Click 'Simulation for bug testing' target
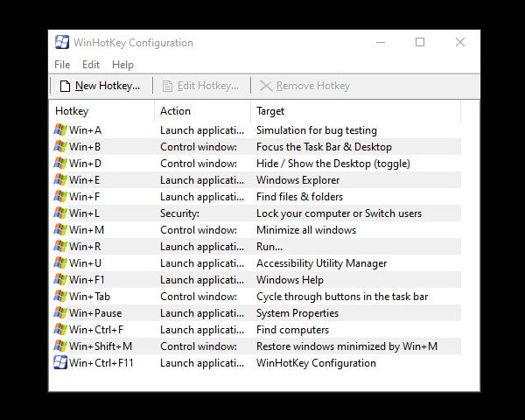Image resolution: width=525 pixels, height=420 pixels. point(317,130)
